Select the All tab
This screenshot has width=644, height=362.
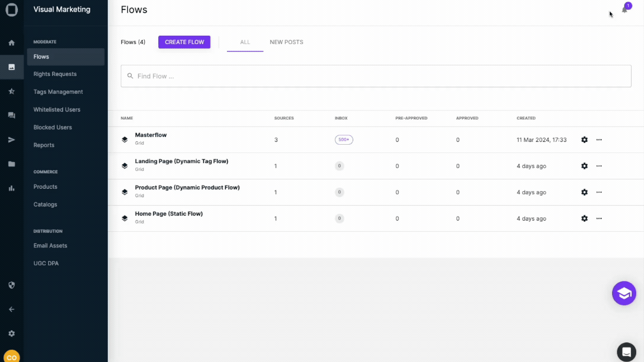245,42
